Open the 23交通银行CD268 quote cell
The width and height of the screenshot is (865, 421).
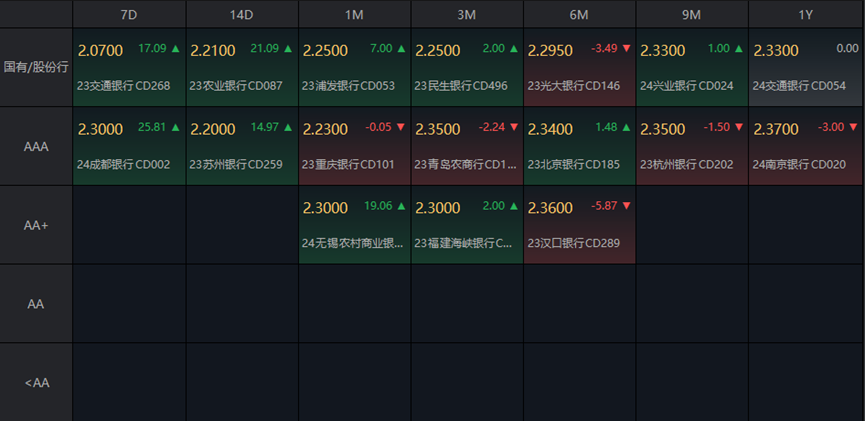129,67
